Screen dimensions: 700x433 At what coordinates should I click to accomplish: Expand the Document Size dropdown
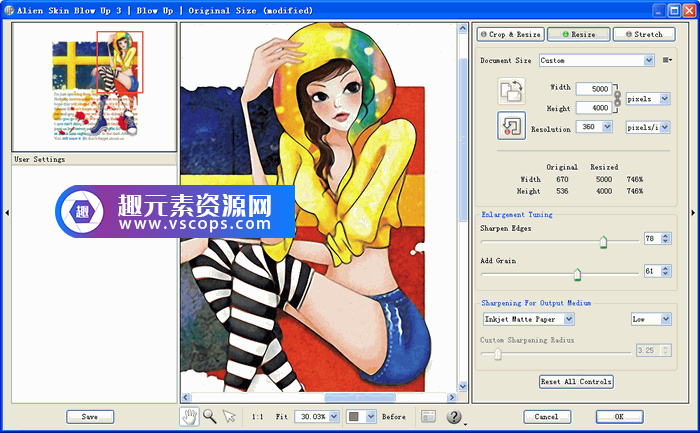(649, 60)
